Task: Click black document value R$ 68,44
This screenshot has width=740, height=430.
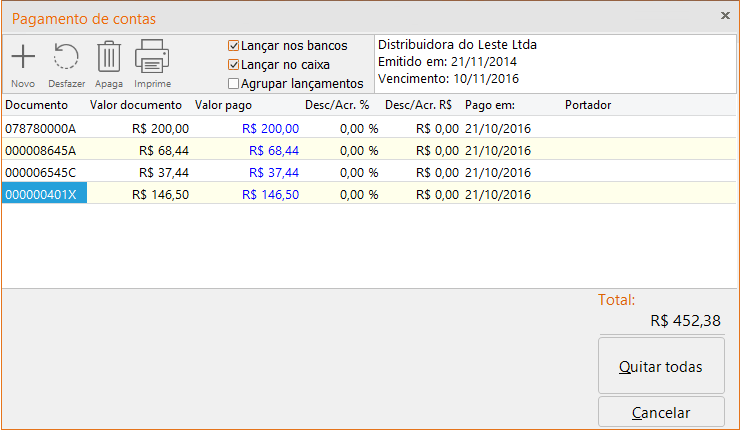Action: (164, 151)
